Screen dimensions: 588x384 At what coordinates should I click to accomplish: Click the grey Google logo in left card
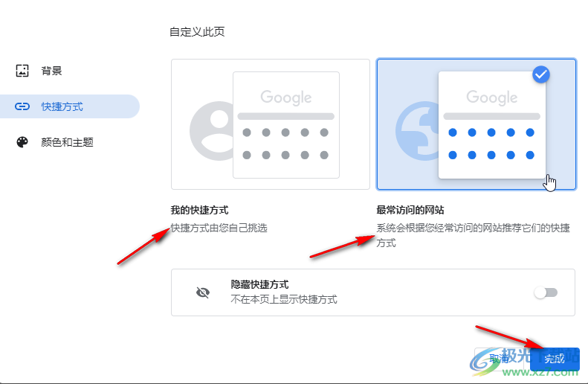286,97
